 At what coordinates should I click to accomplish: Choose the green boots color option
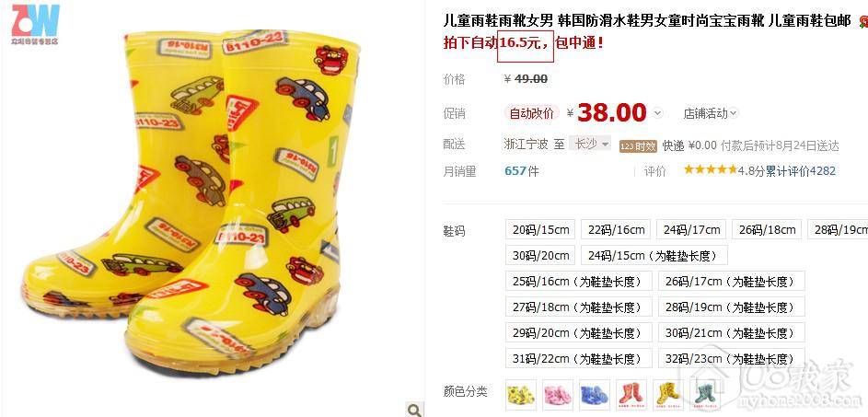pos(705,394)
